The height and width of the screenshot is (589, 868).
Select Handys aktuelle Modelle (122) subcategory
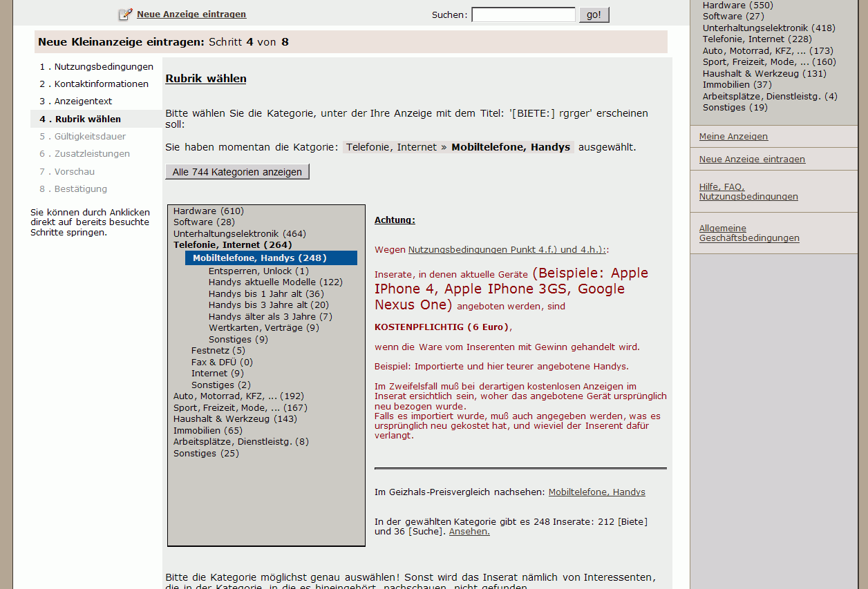point(275,282)
